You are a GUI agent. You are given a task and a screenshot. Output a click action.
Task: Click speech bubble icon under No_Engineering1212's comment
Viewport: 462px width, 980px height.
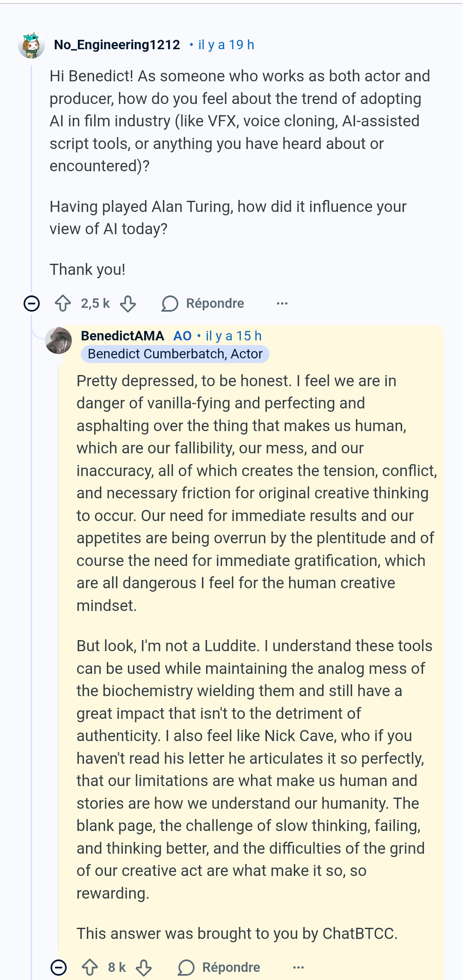click(170, 304)
